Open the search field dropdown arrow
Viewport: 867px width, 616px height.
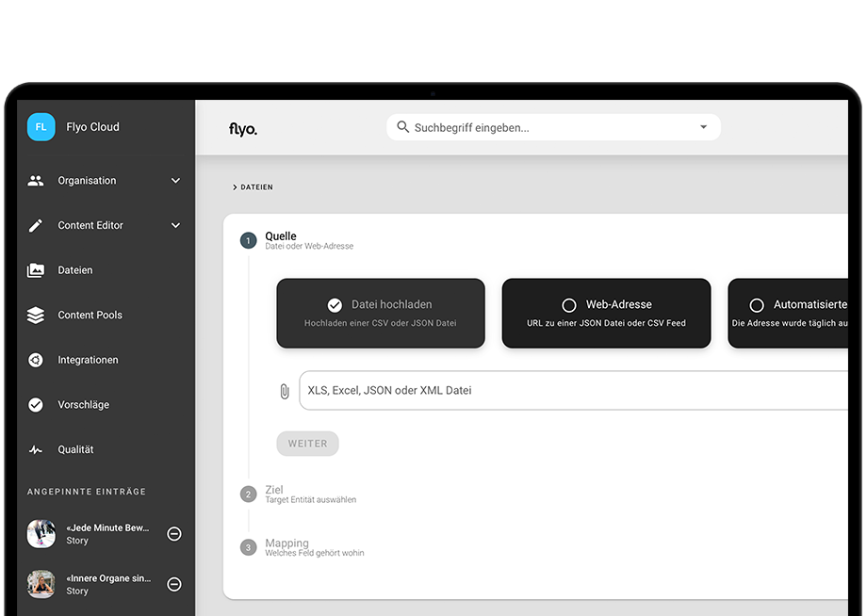coord(703,127)
